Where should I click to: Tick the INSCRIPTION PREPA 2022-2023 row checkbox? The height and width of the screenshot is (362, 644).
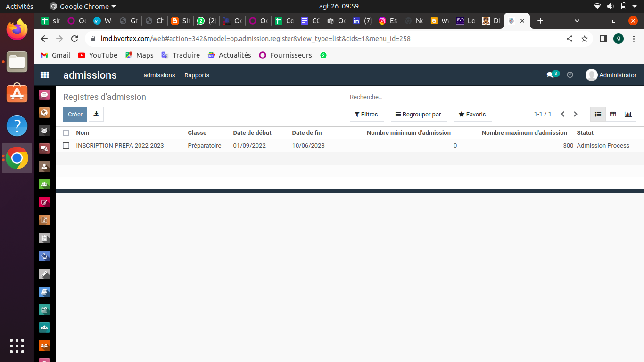pyautogui.click(x=66, y=146)
